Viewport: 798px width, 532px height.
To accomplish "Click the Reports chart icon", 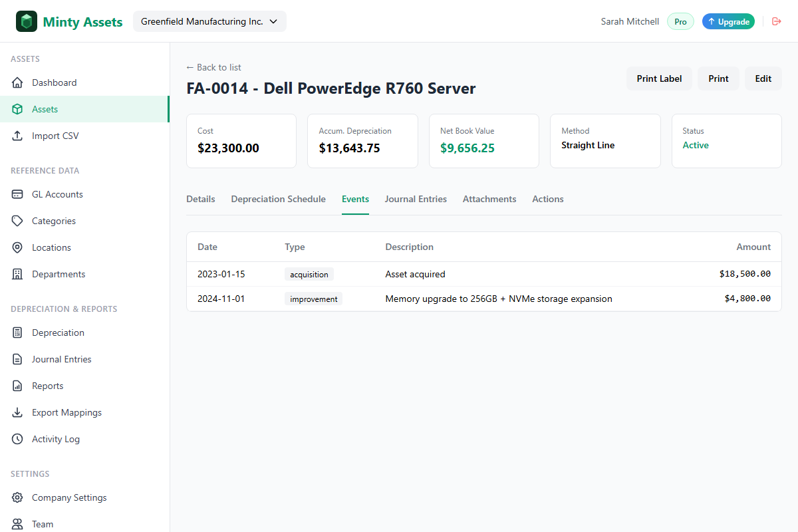I will pyautogui.click(x=17, y=386).
